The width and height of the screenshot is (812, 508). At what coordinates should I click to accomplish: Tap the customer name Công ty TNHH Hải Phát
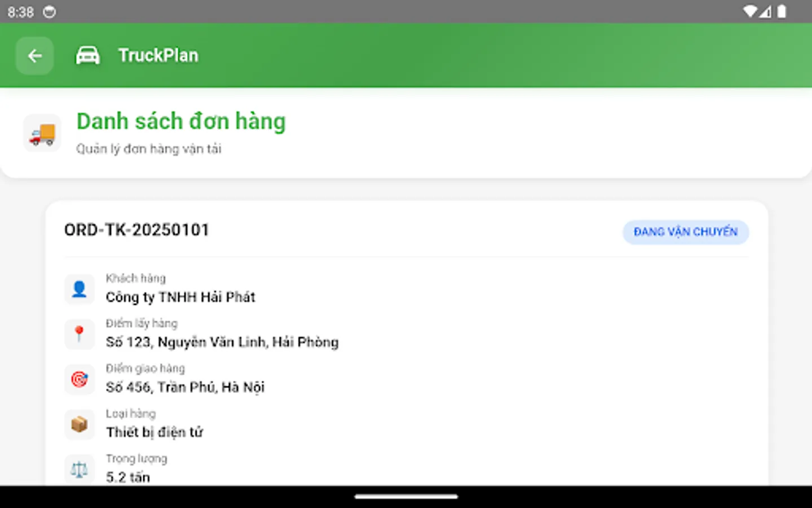[x=180, y=297]
